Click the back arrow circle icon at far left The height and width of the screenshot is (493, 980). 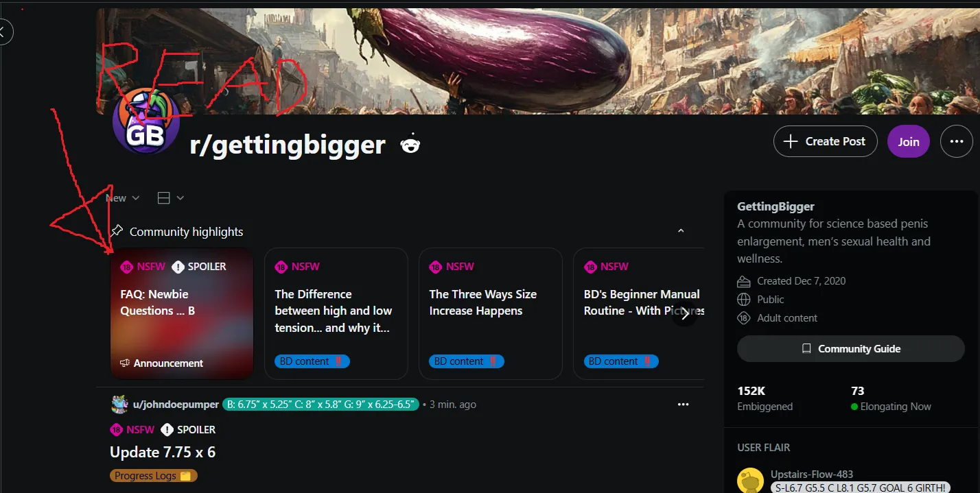tap(3, 32)
